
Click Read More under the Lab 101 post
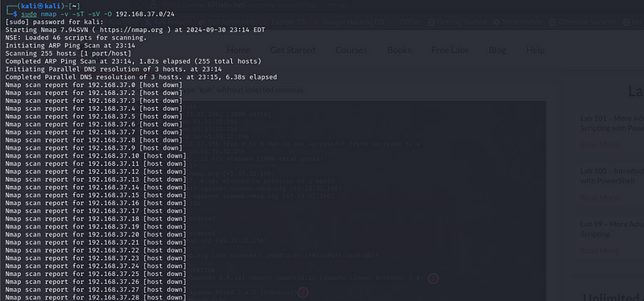(599, 145)
